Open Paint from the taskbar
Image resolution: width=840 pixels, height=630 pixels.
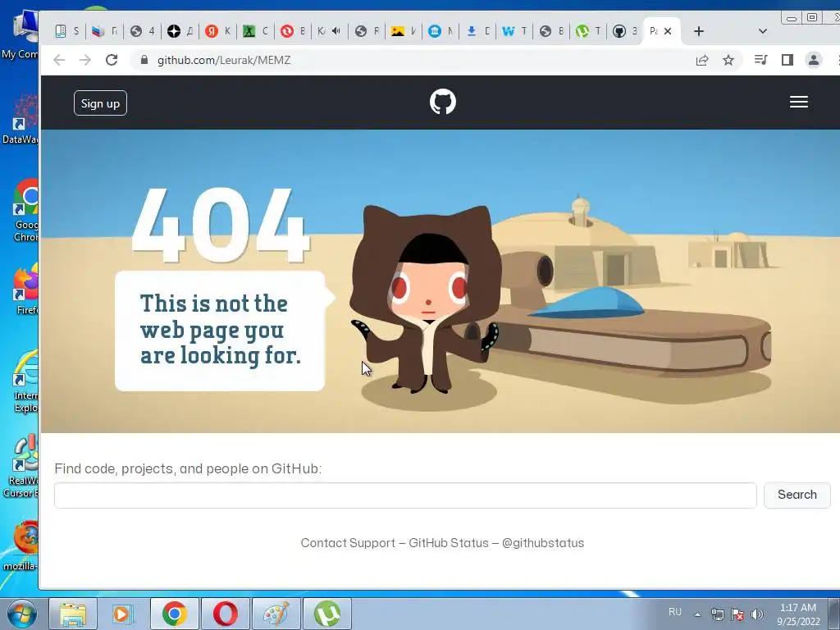click(x=276, y=614)
